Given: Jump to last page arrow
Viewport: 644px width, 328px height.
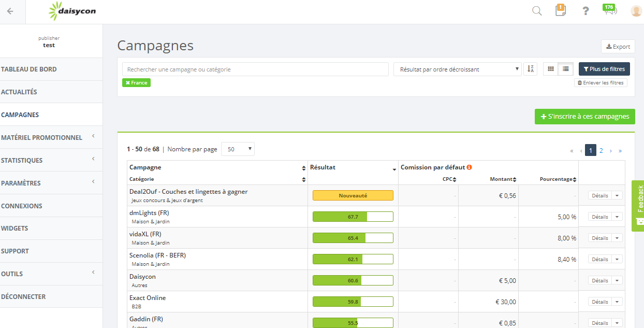Looking at the screenshot, I should click(x=620, y=151).
